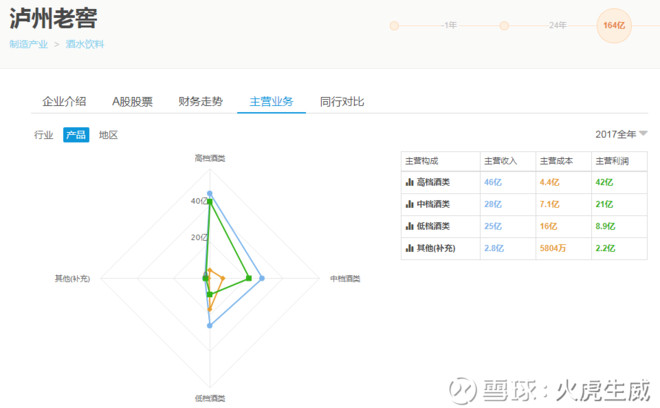Click the 4.4亿 cost value

[x=549, y=182]
